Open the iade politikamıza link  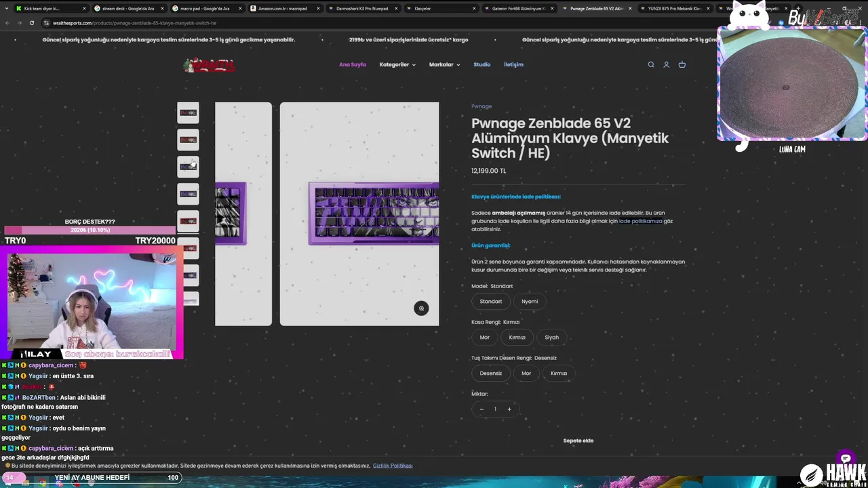640,221
